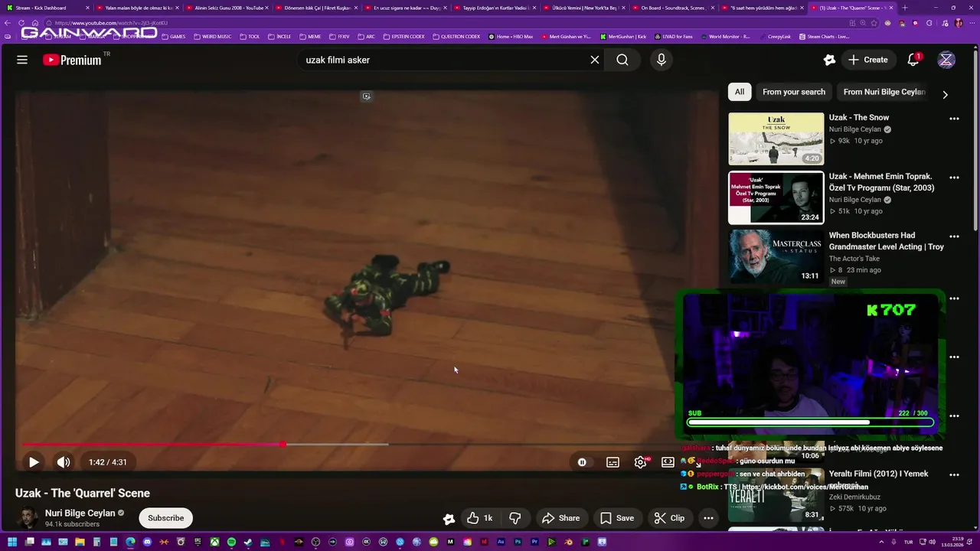Switch to On Board - Soundtrack tab
The image size is (980, 551).
pyautogui.click(x=672, y=8)
